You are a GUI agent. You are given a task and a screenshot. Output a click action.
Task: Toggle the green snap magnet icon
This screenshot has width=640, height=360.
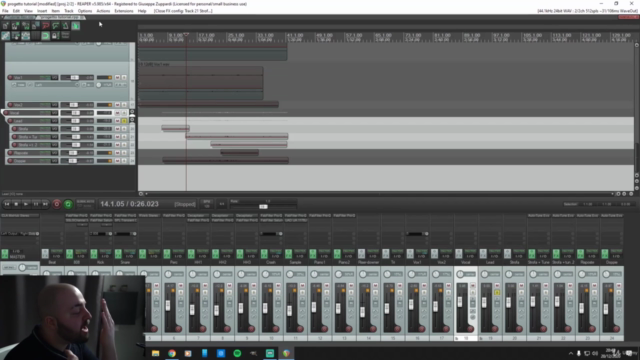click(45, 36)
